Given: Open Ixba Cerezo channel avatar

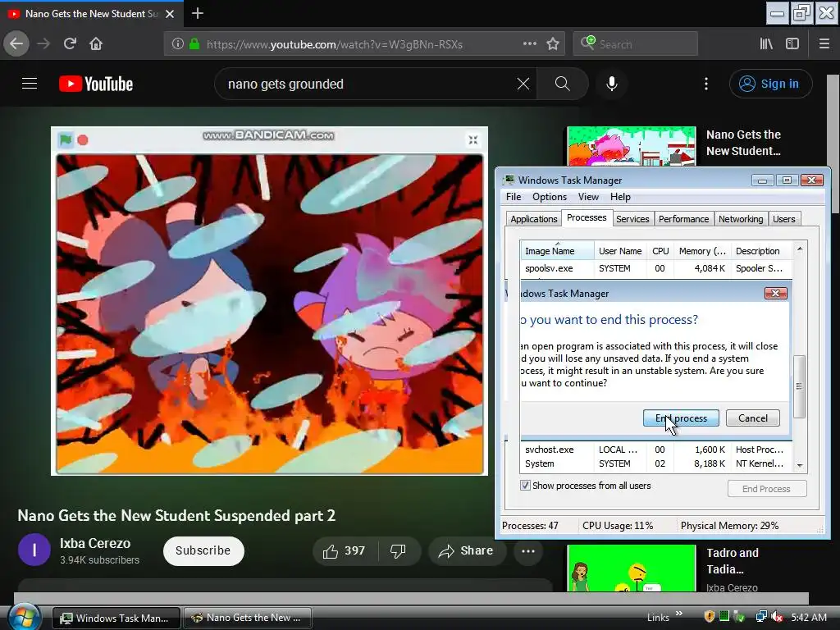Looking at the screenshot, I should point(34,550).
